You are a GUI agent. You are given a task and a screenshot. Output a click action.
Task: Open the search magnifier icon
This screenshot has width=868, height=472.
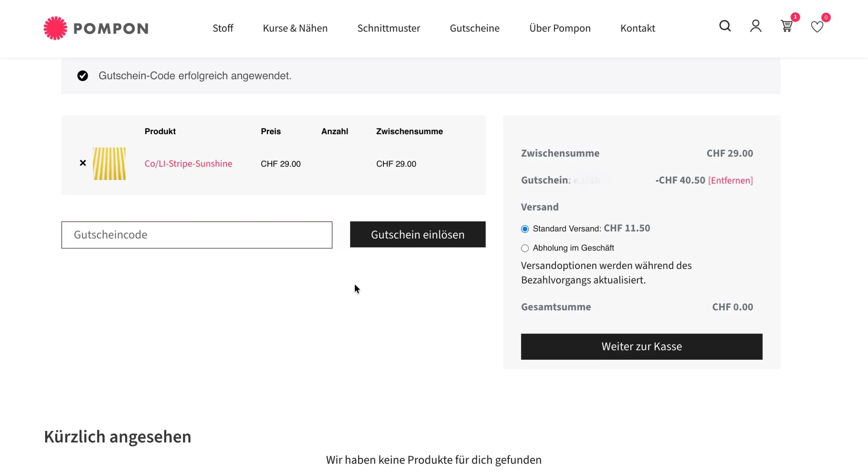click(725, 26)
